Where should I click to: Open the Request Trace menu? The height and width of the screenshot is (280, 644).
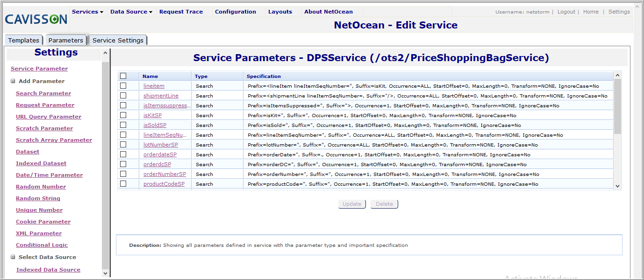pyautogui.click(x=181, y=12)
